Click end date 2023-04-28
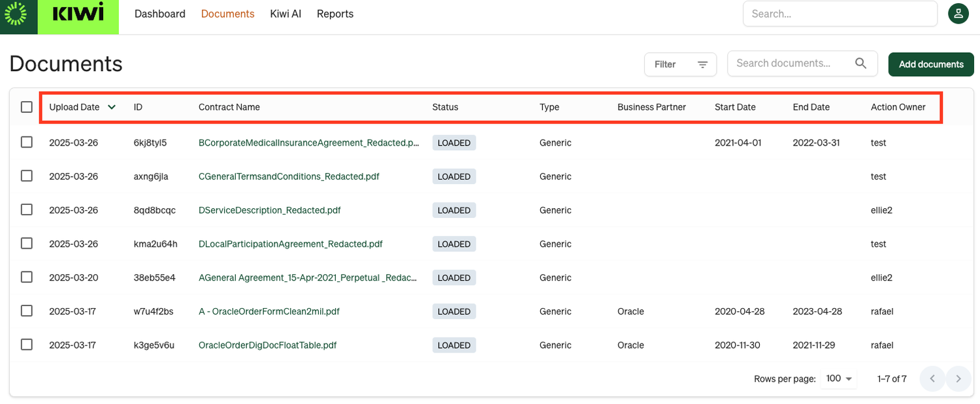The image size is (980, 404). [817, 311]
